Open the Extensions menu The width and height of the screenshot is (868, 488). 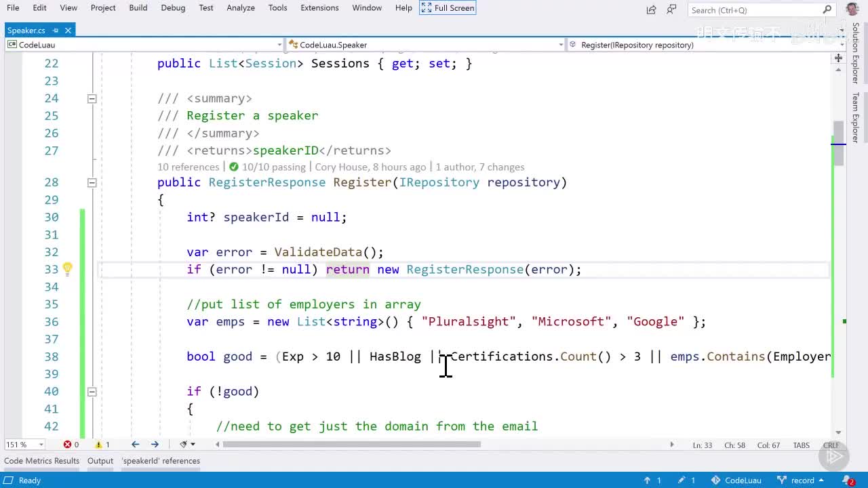[x=319, y=8]
